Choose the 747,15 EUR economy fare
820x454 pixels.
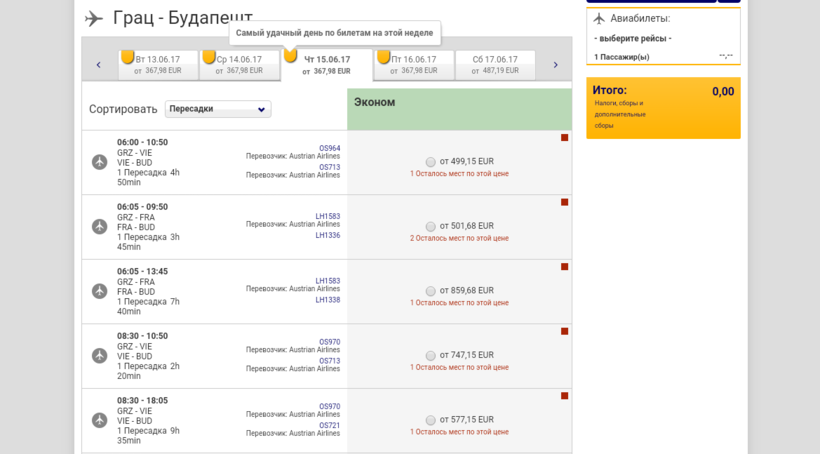pos(431,356)
